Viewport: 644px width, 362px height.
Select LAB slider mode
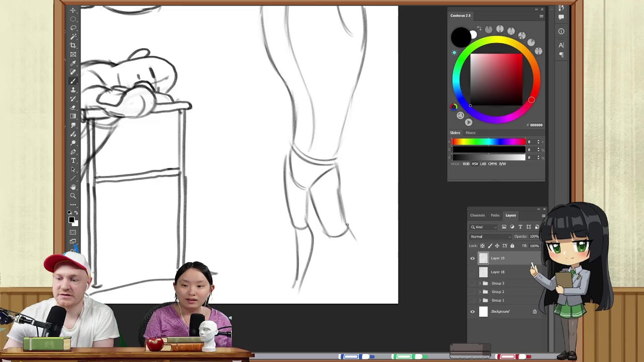coord(483,164)
